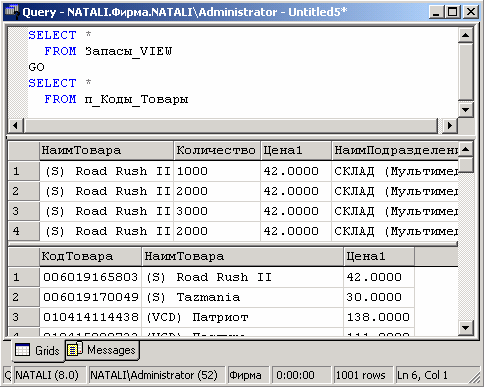Click quantity cell 1000
The image size is (484, 387).
[217, 171]
